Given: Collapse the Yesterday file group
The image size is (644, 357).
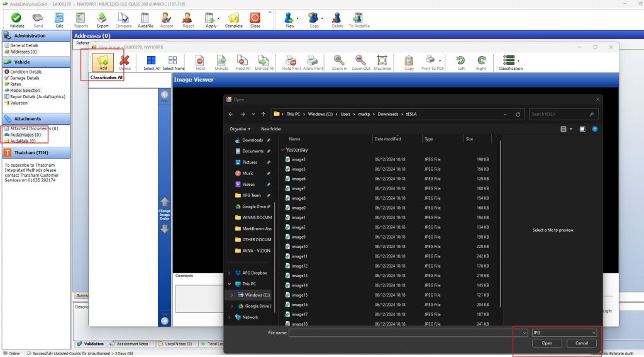Looking at the screenshot, I should [x=282, y=150].
